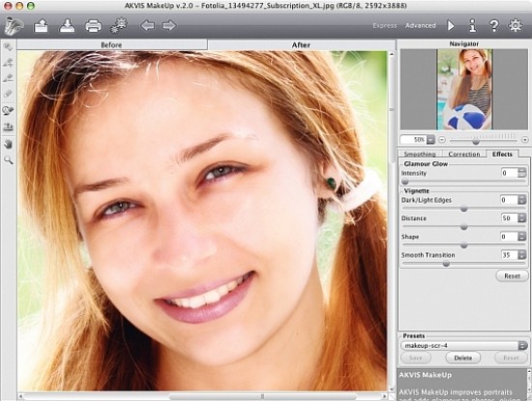Click the Smooth Transition stepper arrows
This screenshot has width=532, height=401.
[x=522, y=255]
